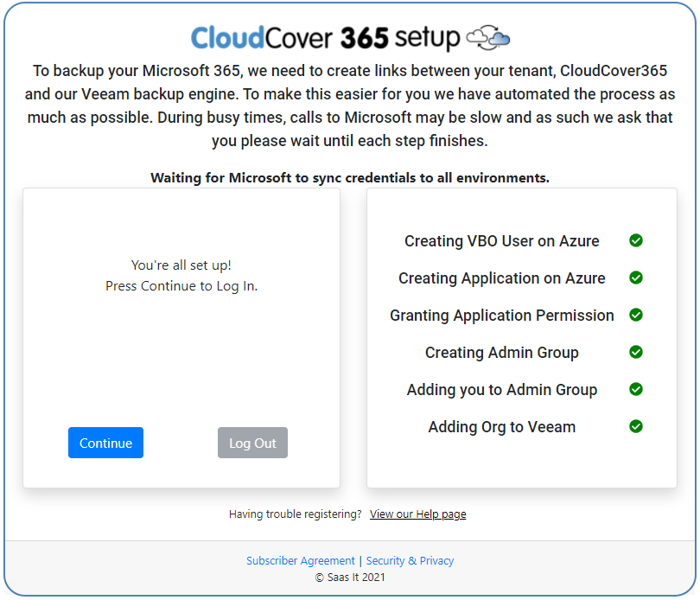Click the 'Having trouble registering?' text
700x600 pixels.
coord(295,514)
